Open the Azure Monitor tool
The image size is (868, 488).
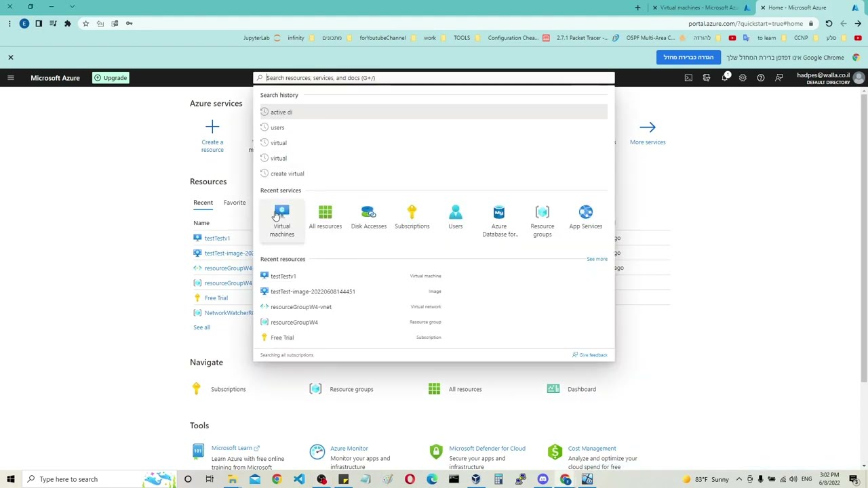(x=349, y=448)
